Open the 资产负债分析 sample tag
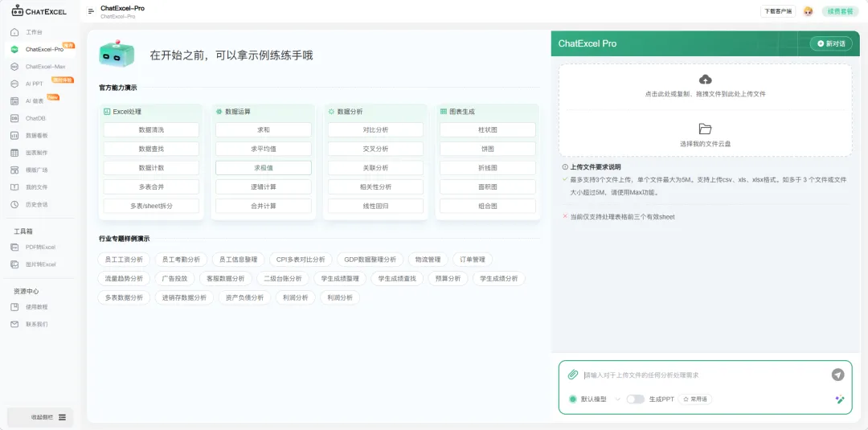The height and width of the screenshot is (430, 868). click(x=244, y=297)
